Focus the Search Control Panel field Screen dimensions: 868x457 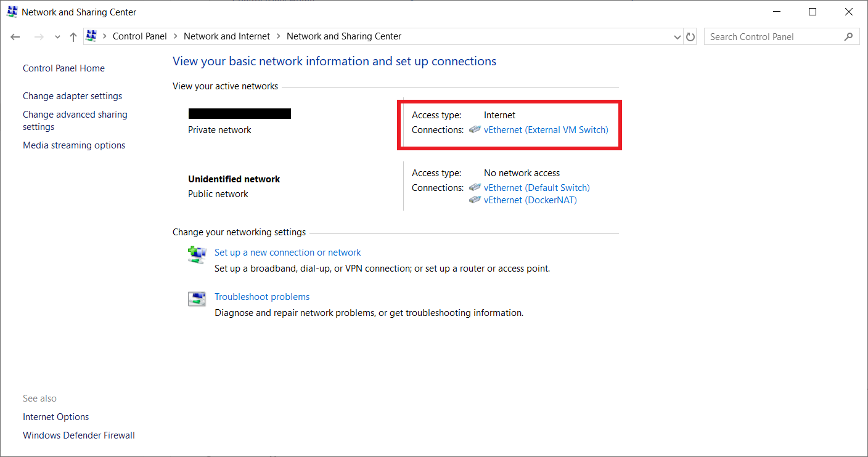(782, 37)
